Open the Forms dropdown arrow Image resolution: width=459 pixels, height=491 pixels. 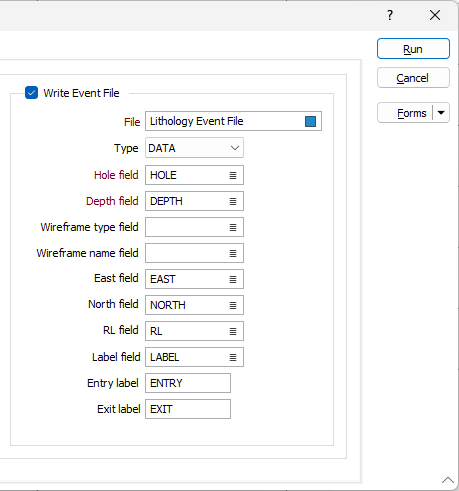[x=441, y=113]
